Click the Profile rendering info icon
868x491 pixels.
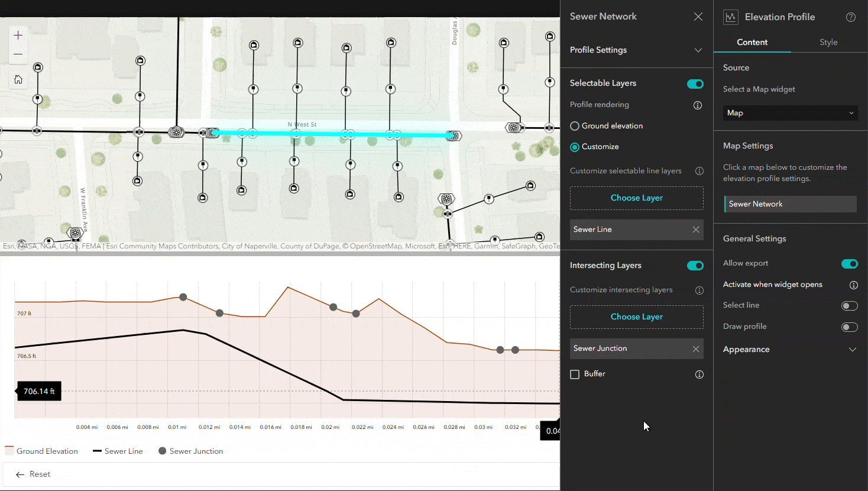(x=697, y=105)
